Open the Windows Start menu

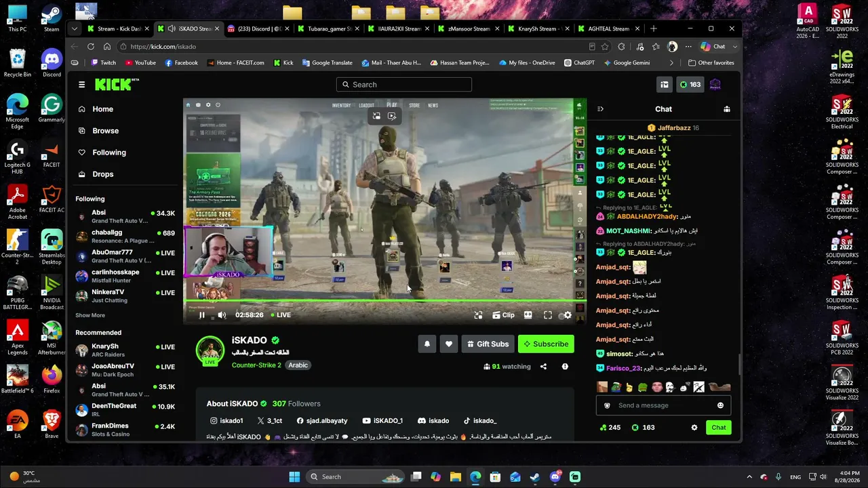coord(294,476)
